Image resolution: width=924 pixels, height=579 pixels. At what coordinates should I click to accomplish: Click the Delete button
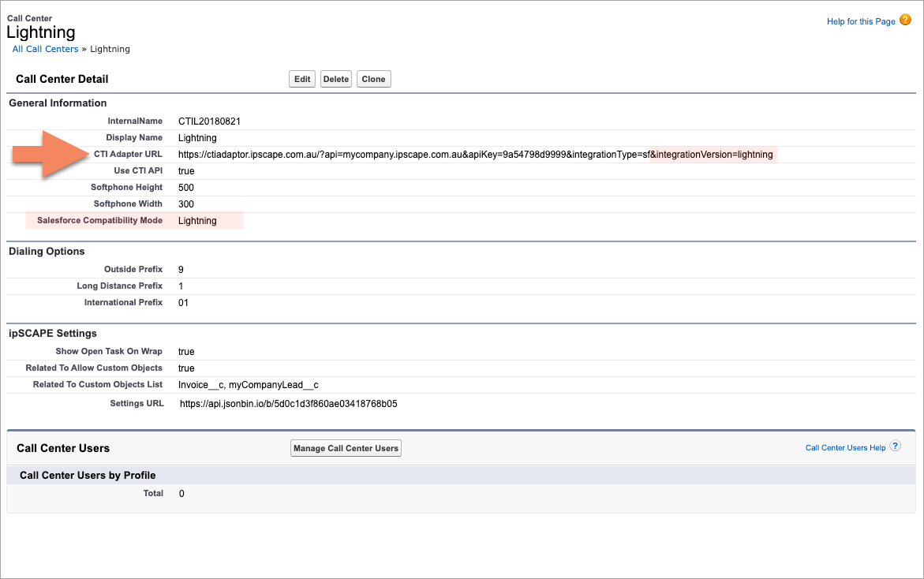click(x=335, y=78)
